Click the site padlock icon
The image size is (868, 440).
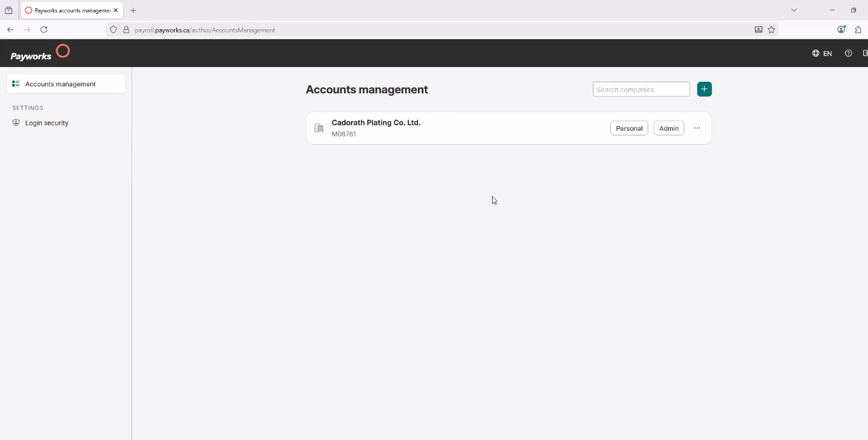[126, 30]
